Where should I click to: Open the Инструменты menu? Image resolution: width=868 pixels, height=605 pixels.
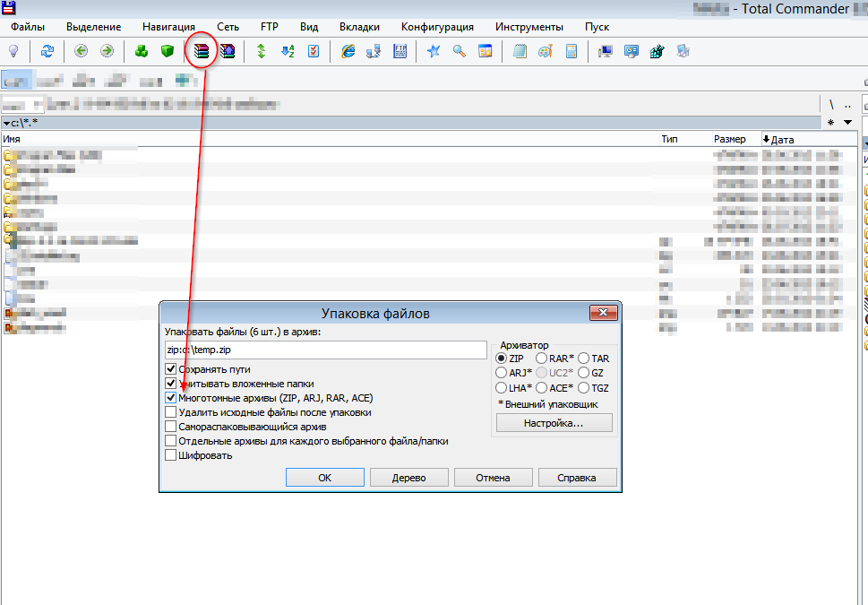529,27
